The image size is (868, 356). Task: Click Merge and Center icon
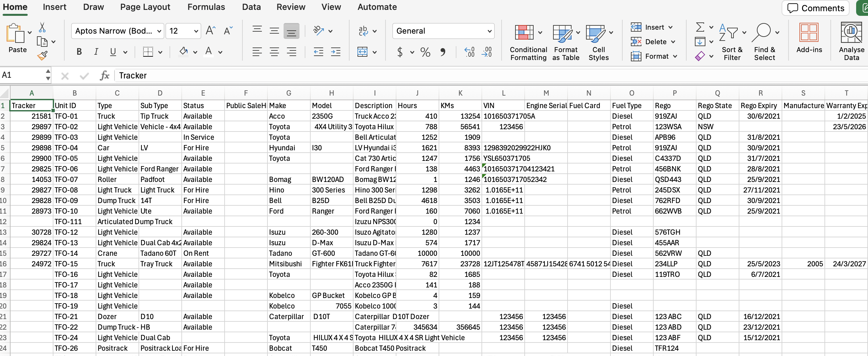pyautogui.click(x=362, y=51)
